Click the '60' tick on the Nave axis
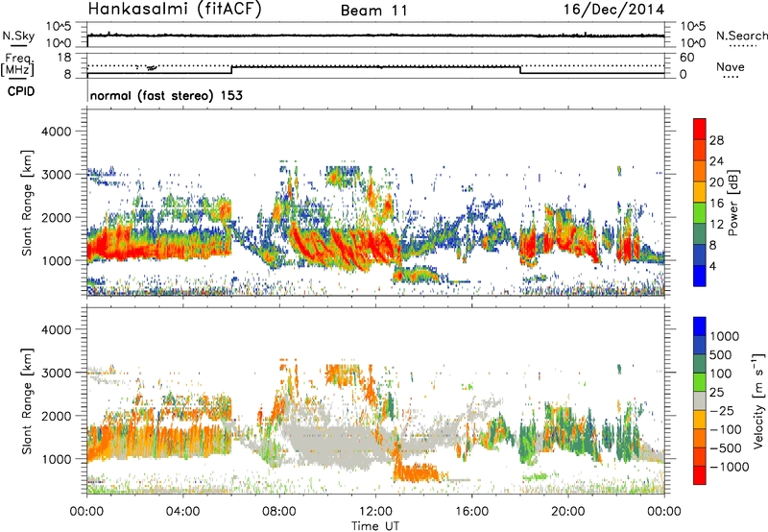The image size is (768, 532). (686, 58)
